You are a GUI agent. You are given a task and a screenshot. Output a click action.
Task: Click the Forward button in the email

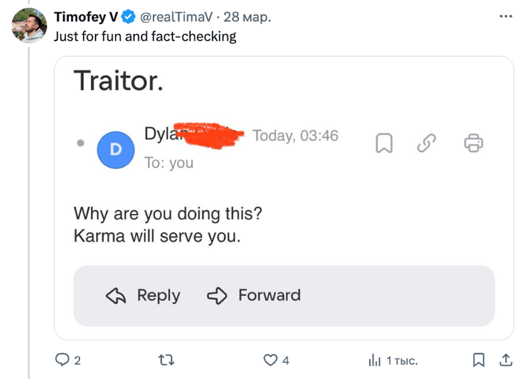[254, 295]
